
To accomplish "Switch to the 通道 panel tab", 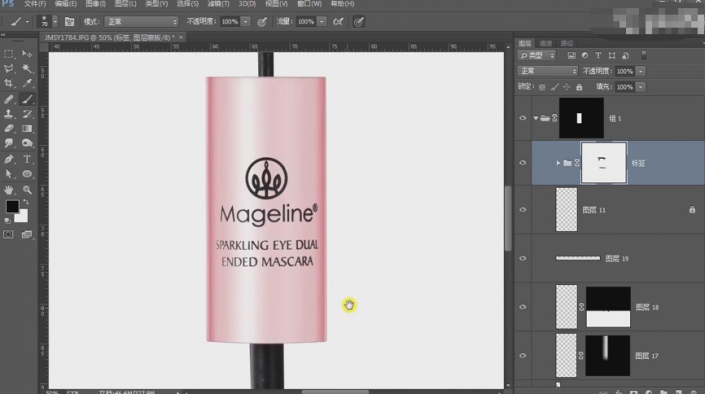I will [x=545, y=43].
